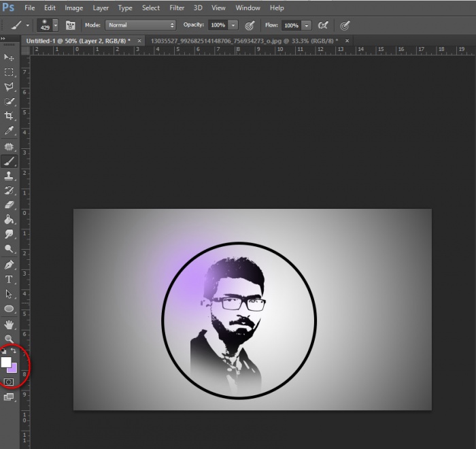Select the Zoom tool
The image size is (476, 449).
click(10, 338)
